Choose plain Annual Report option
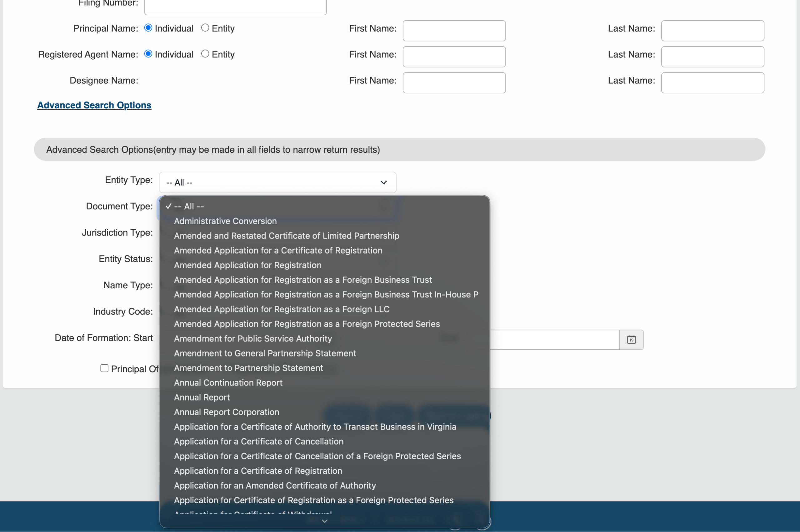This screenshot has height=532, width=800. click(324, 397)
